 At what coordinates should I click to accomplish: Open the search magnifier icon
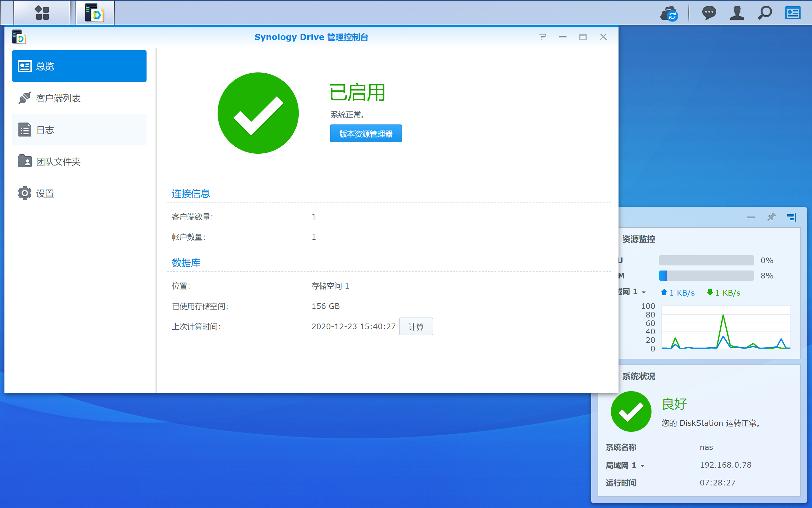pos(765,13)
